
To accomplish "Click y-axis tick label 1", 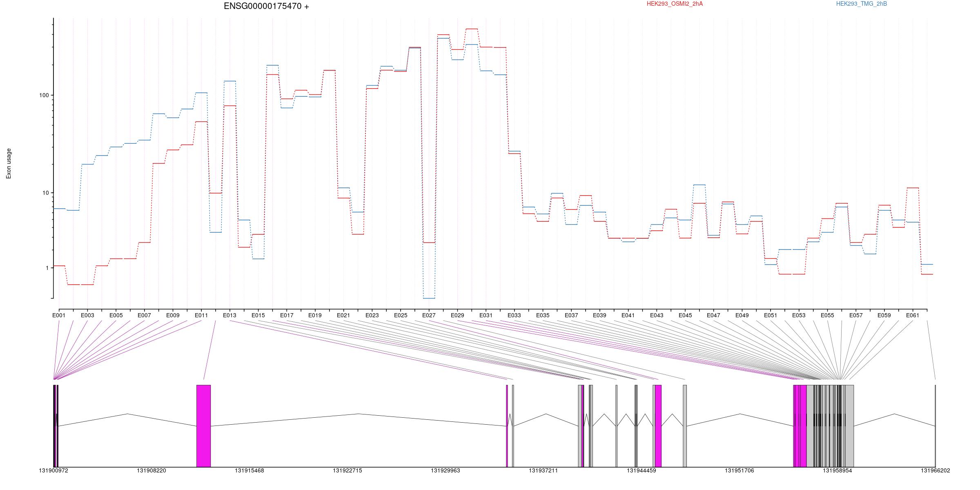I will (47, 268).
